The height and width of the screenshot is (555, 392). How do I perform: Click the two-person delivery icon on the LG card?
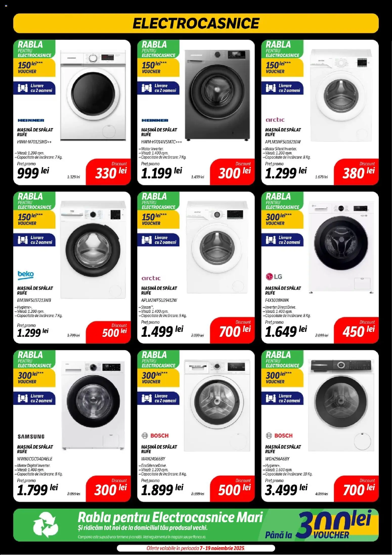(270, 240)
